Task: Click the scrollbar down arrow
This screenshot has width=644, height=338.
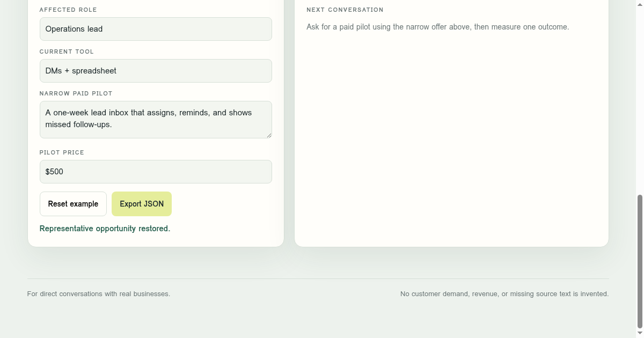Action: point(640,334)
